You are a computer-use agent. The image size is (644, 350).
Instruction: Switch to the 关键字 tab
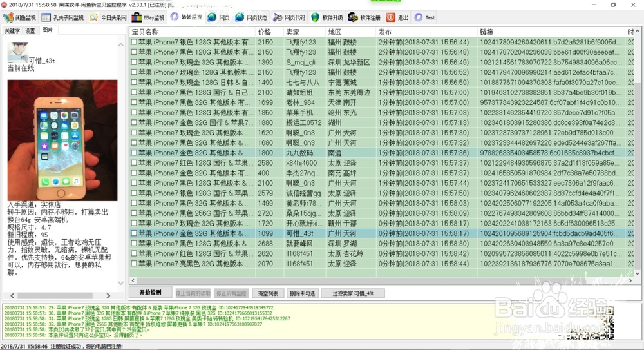(12, 31)
